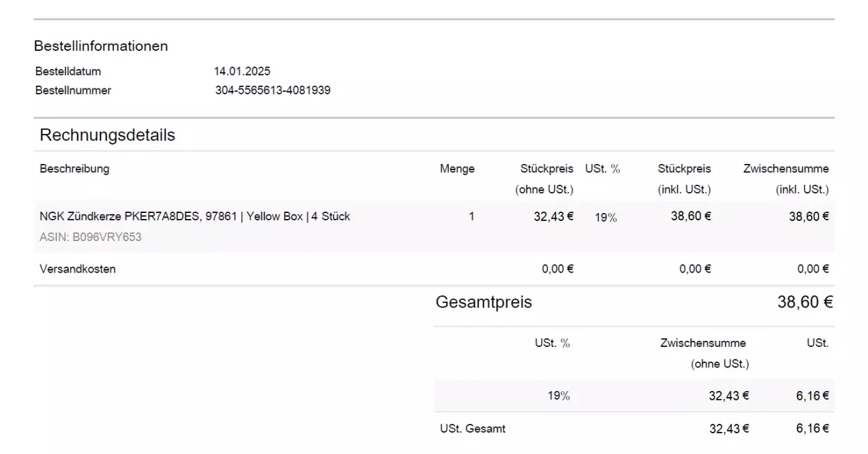Select the ASIN: B096VRY653 text
Image resolution: width=868 pixels, height=454 pixels.
(90, 237)
